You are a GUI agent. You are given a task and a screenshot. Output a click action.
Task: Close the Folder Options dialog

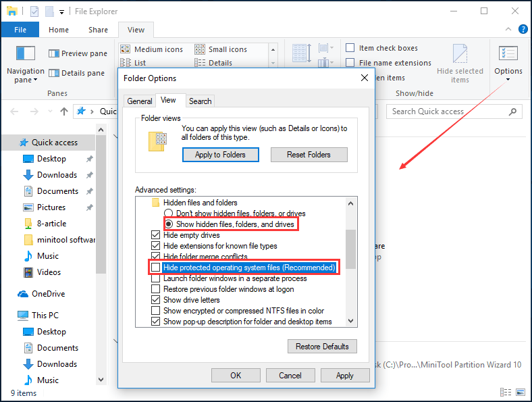click(365, 78)
